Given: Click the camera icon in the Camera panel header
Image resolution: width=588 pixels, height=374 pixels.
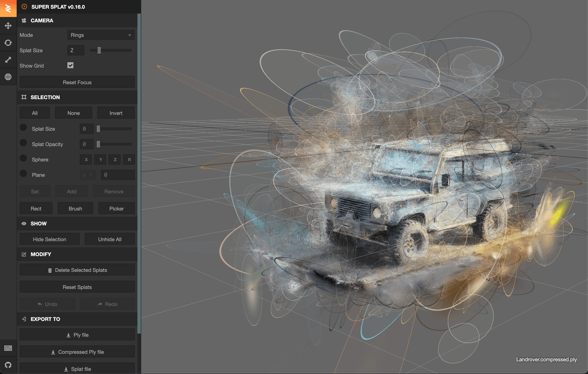Looking at the screenshot, I should coord(24,20).
